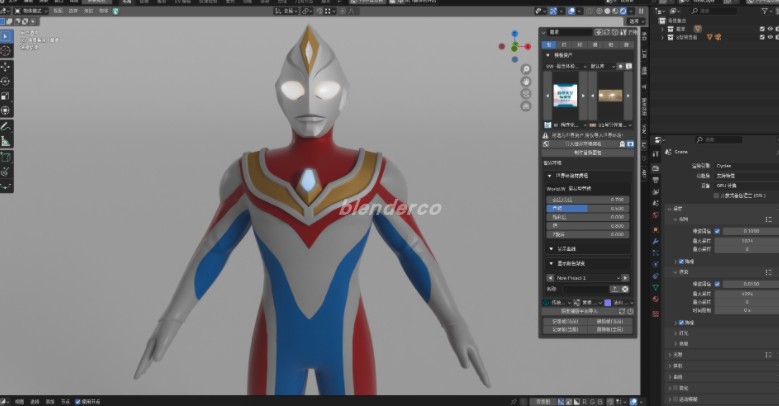Select the Transform tool

click(x=5, y=110)
